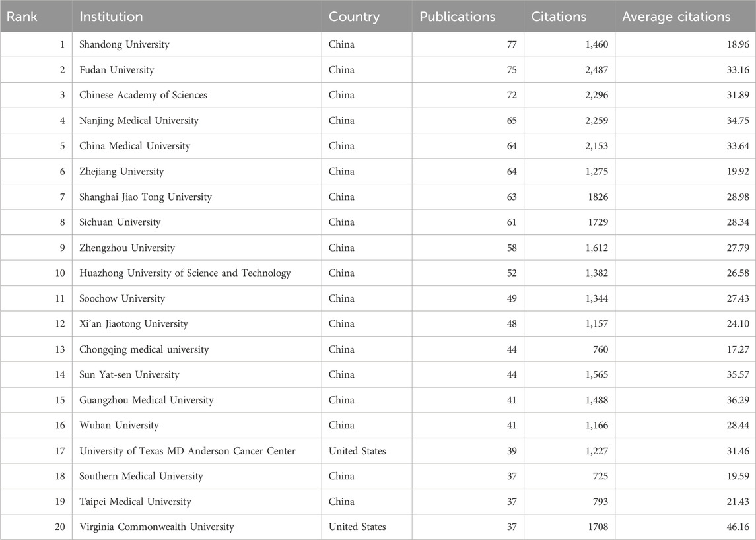Select Xi'an Jiaotong University
The width and height of the screenshot is (756, 540).
133,324
